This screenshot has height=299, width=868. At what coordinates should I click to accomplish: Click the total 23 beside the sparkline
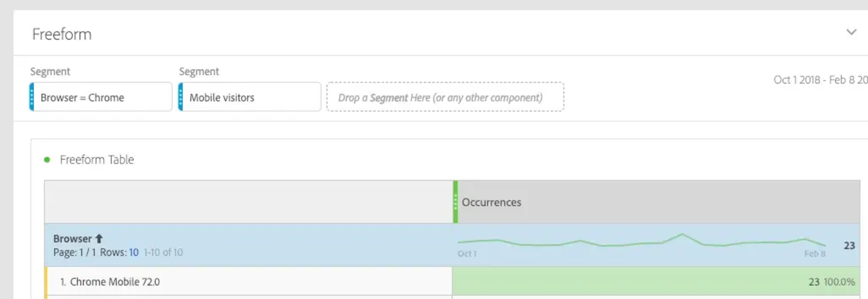pyautogui.click(x=849, y=245)
